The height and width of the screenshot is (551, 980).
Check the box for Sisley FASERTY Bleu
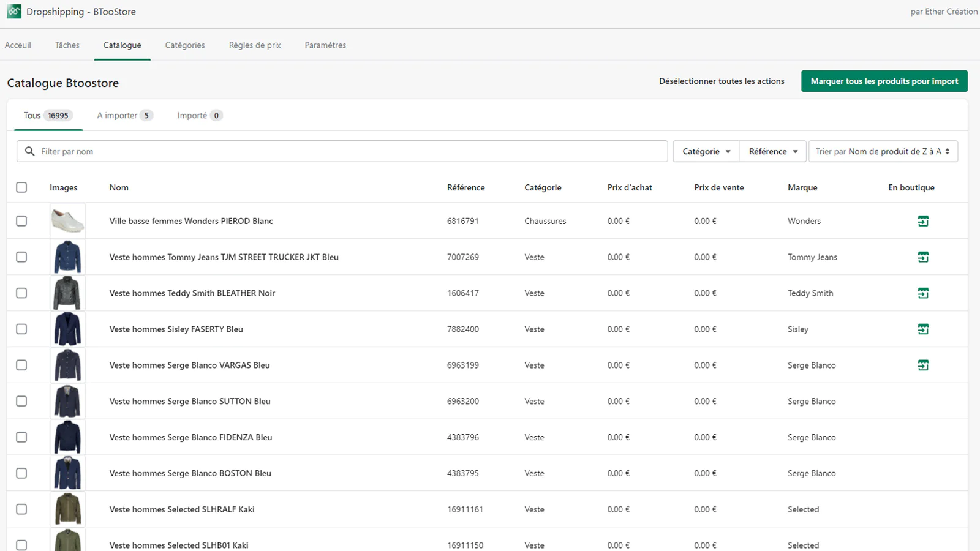tap(21, 329)
